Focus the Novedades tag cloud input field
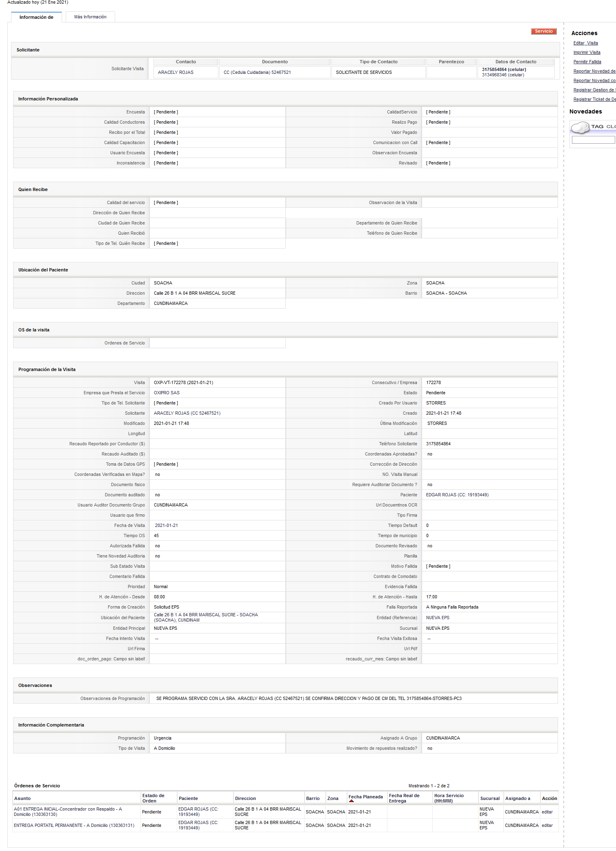The width and height of the screenshot is (616, 851). pyautogui.click(x=593, y=140)
